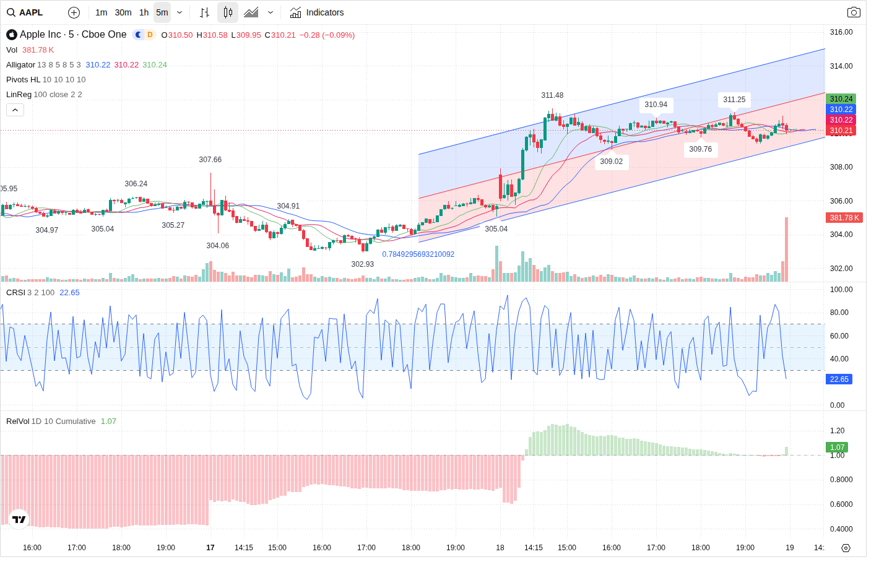The image size is (879, 588).
Task: Click the green 310.24 price axis label
Action: click(x=841, y=99)
